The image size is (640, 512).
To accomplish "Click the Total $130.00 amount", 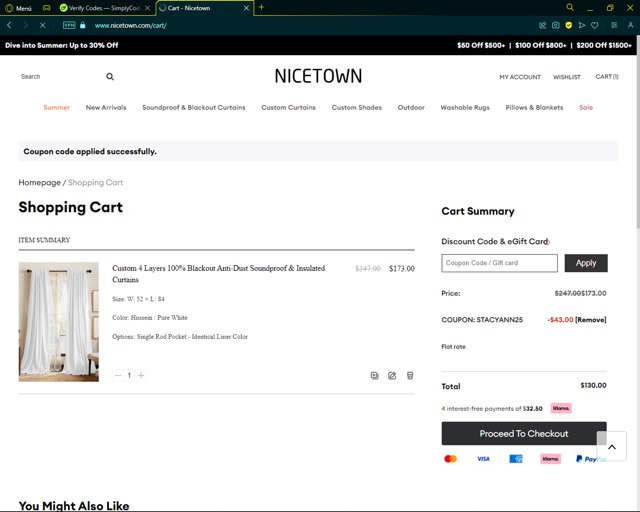I will pyautogui.click(x=593, y=385).
